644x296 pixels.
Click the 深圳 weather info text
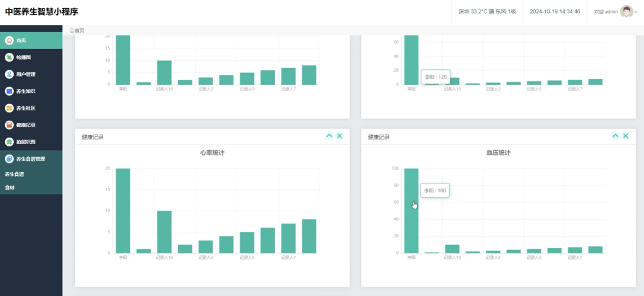tap(487, 12)
